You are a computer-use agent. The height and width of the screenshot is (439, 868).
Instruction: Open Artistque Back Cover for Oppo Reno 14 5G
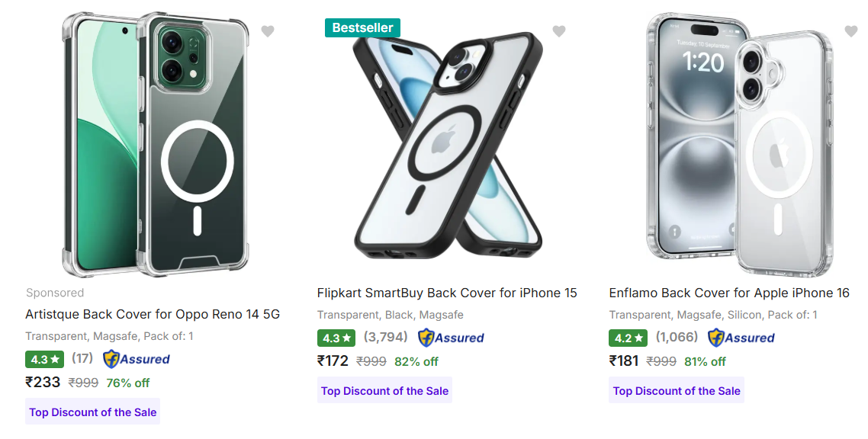point(153,314)
